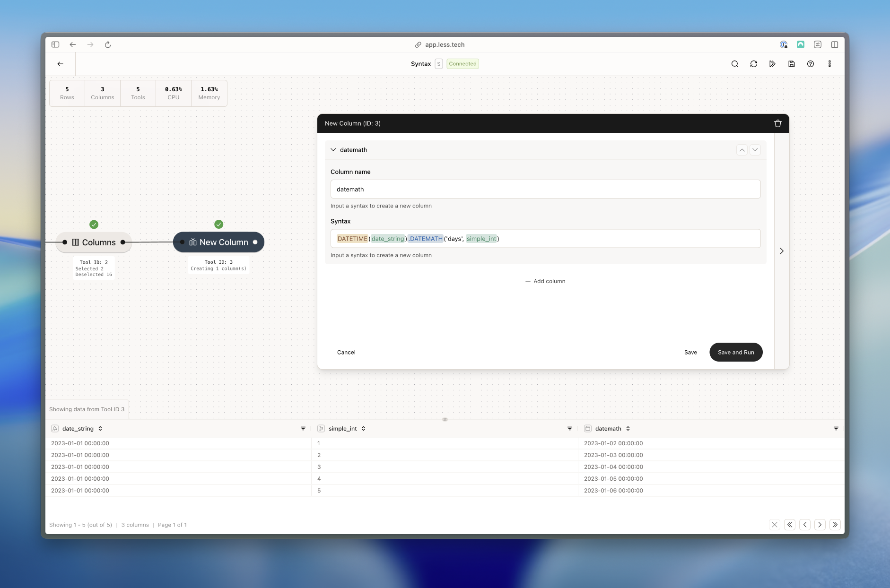
Task: Click the simple_int type icon
Action: 321,429
